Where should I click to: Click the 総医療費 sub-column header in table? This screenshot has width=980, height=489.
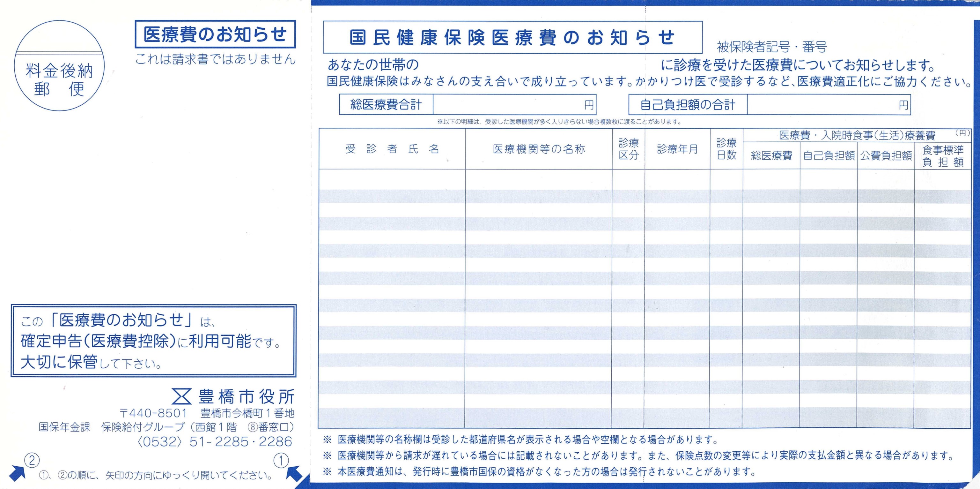(x=771, y=155)
